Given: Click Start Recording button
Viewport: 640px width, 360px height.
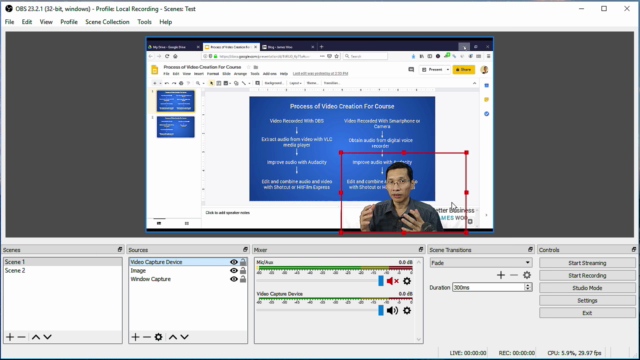Looking at the screenshot, I should click(587, 276).
